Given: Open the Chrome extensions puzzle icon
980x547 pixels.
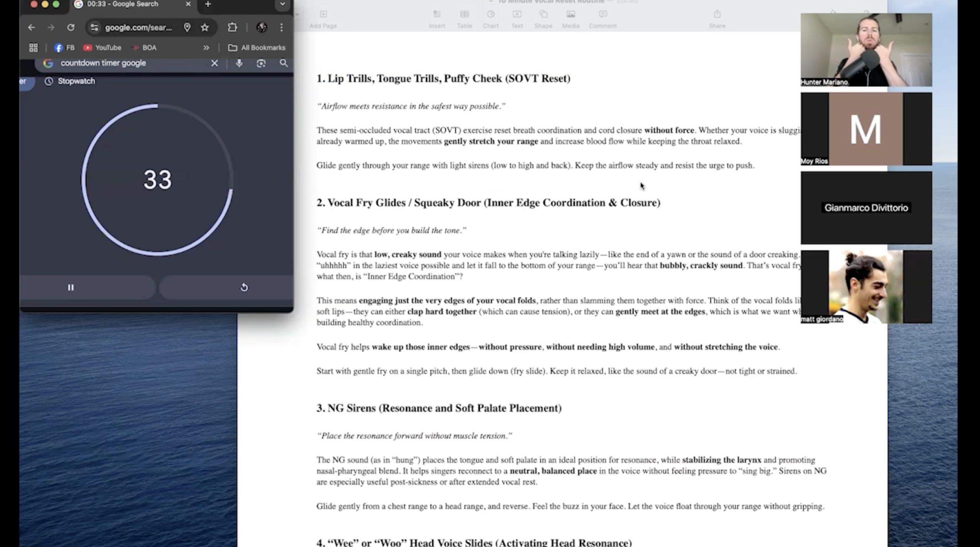Looking at the screenshot, I should point(232,27).
